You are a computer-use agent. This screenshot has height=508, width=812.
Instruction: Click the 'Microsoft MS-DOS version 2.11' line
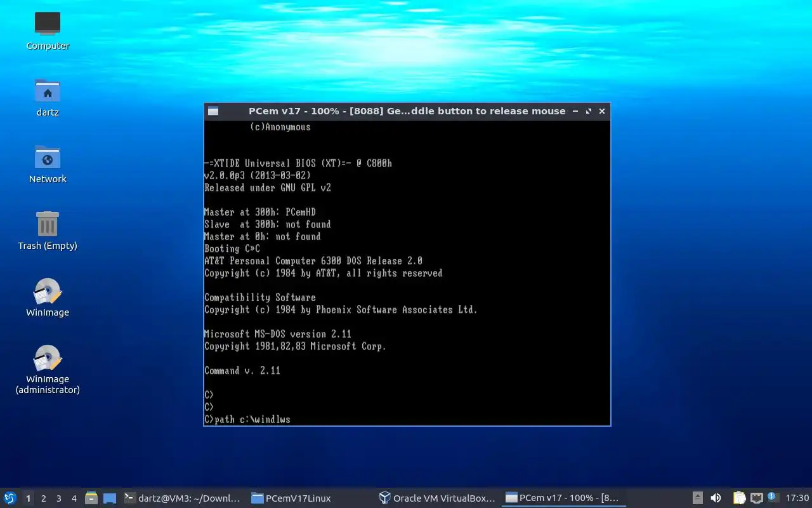point(278,334)
